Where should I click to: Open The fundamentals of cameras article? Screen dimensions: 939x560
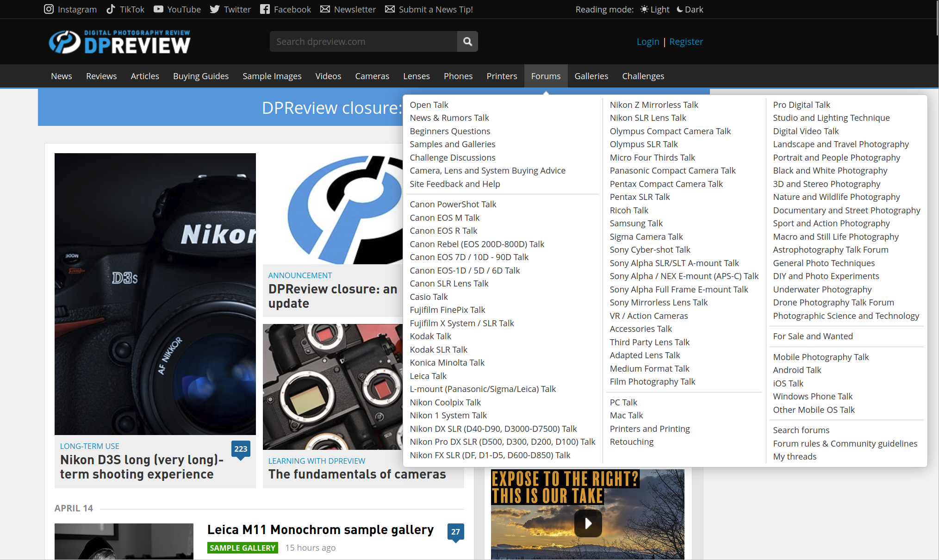pyautogui.click(x=357, y=474)
